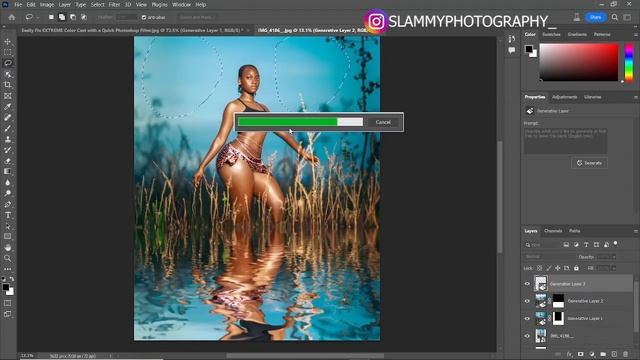
Task: Hide Generative Layer 2 via eye icon
Action: (527, 301)
